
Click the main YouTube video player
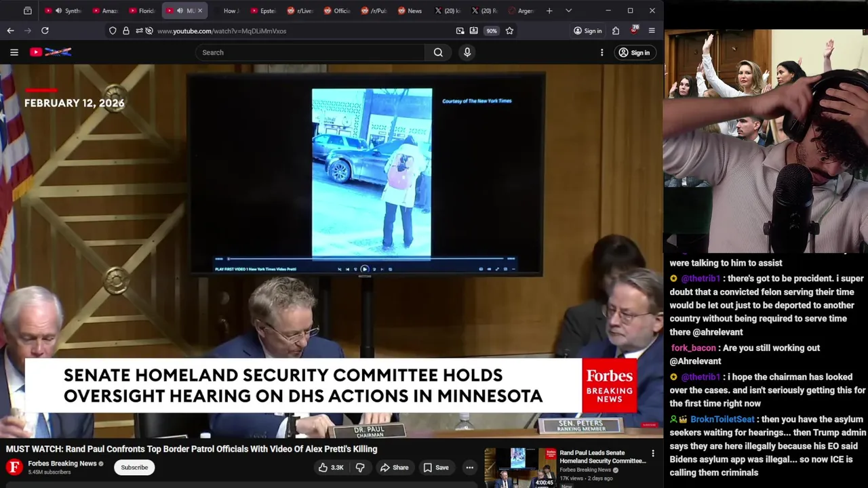coord(332,251)
